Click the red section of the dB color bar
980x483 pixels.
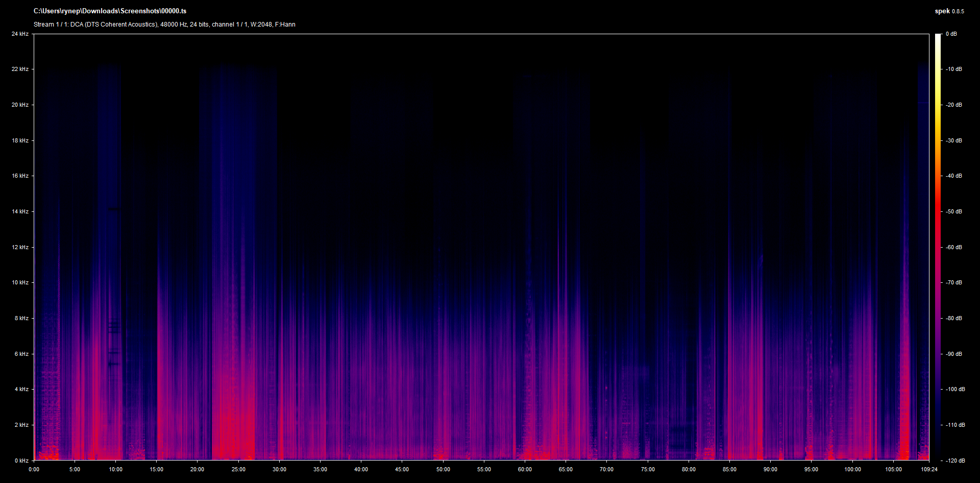click(x=938, y=214)
